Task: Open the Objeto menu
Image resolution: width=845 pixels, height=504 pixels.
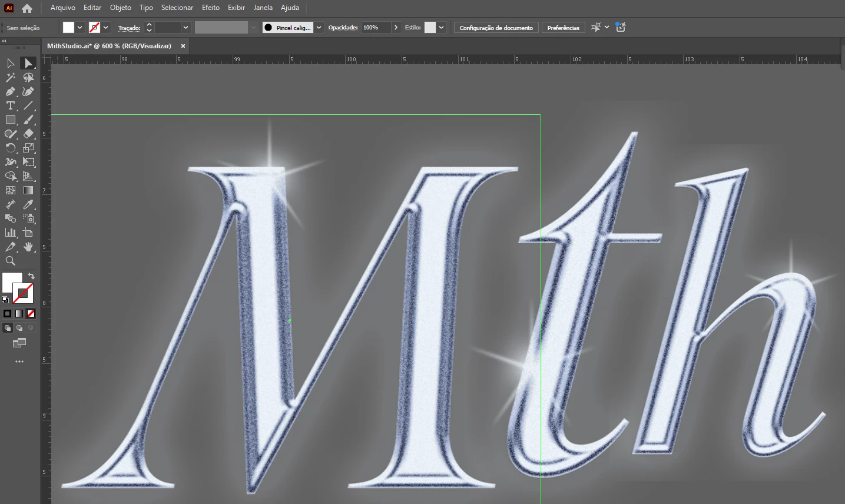Action: pos(121,8)
